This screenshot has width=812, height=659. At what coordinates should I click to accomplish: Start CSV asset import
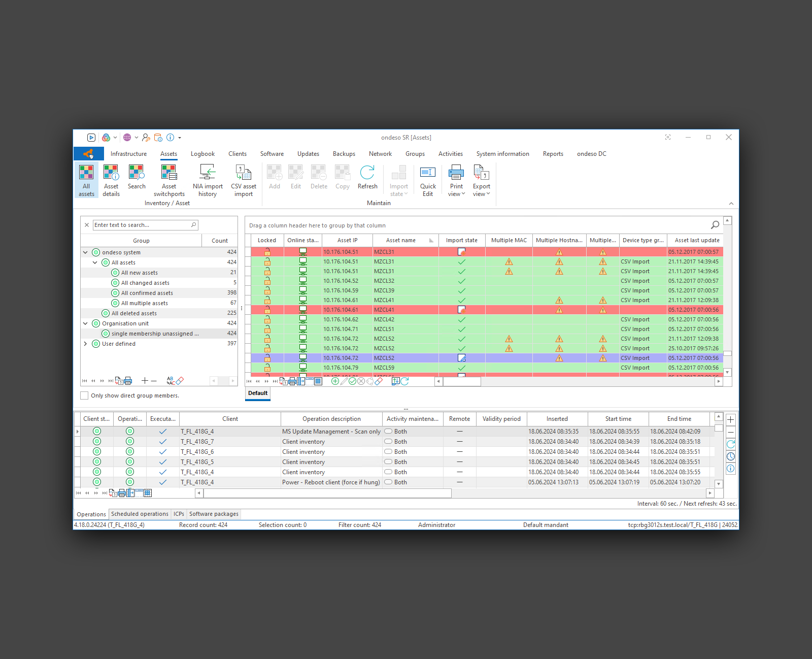[244, 180]
